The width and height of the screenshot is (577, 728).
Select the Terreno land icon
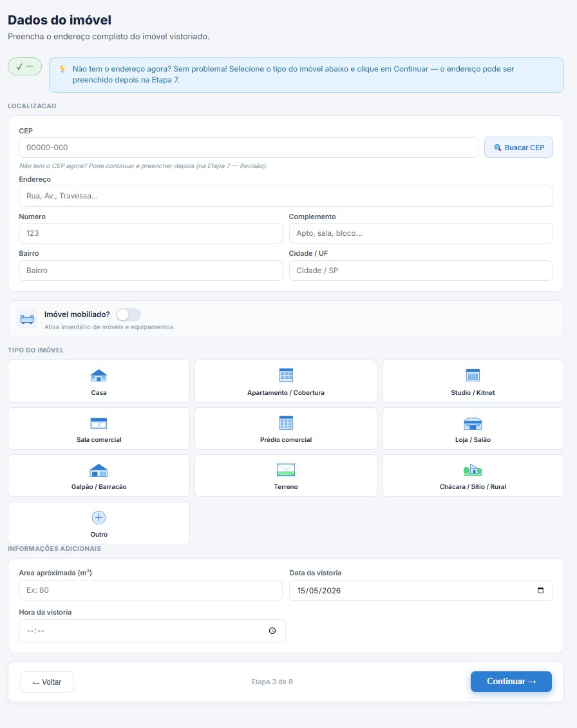pyautogui.click(x=286, y=470)
